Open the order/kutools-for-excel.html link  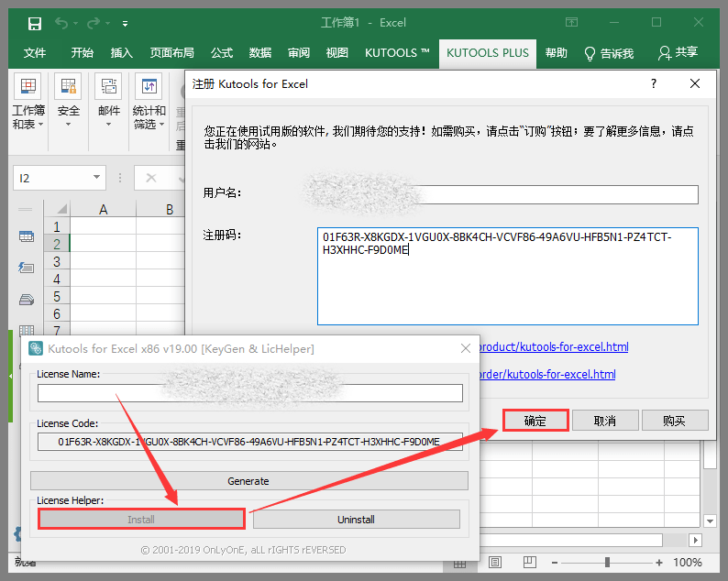click(x=547, y=375)
